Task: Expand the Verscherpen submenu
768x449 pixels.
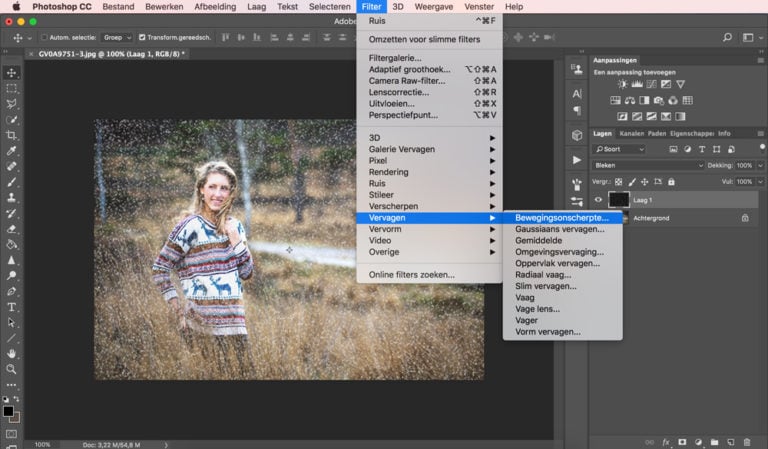Action: point(429,206)
